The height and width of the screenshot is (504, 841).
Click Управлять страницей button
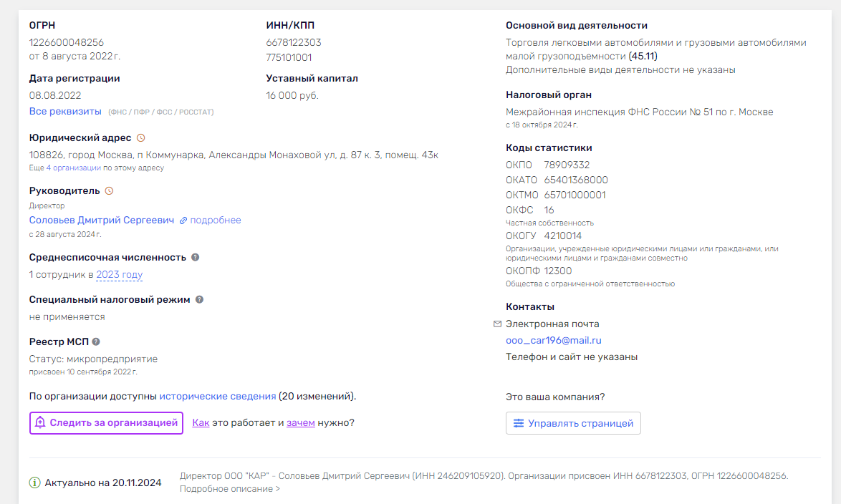tap(573, 423)
